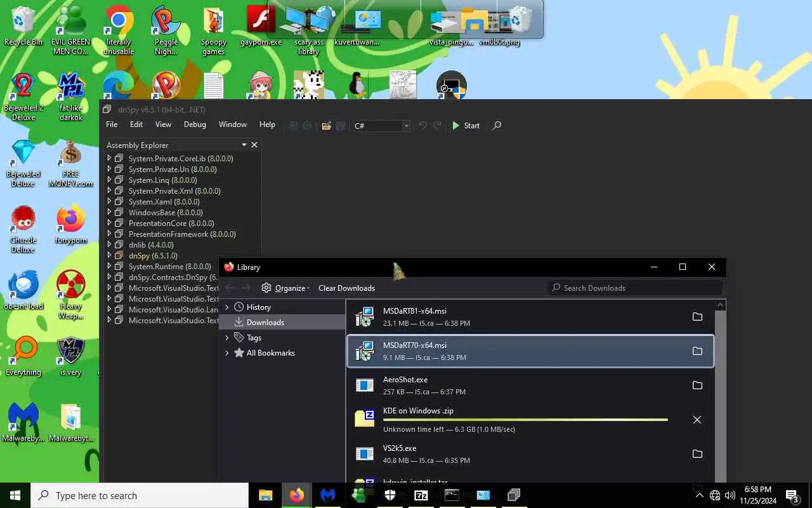Open Malwarebytes from the taskbar
The width and height of the screenshot is (812, 508).
327,495
